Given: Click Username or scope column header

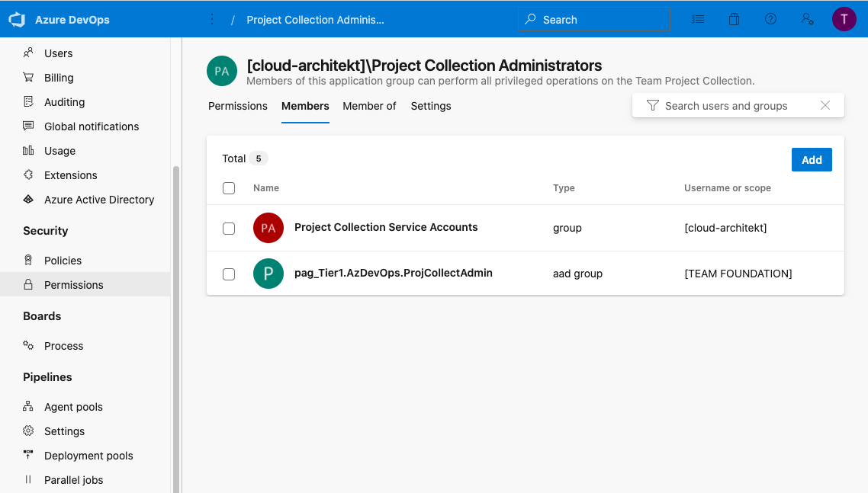Looking at the screenshot, I should [728, 187].
